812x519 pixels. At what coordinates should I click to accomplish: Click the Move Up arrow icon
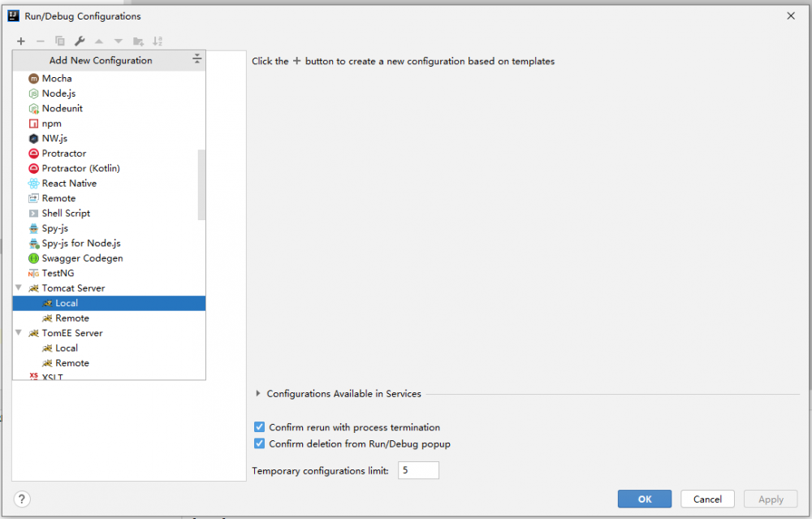(99, 41)
